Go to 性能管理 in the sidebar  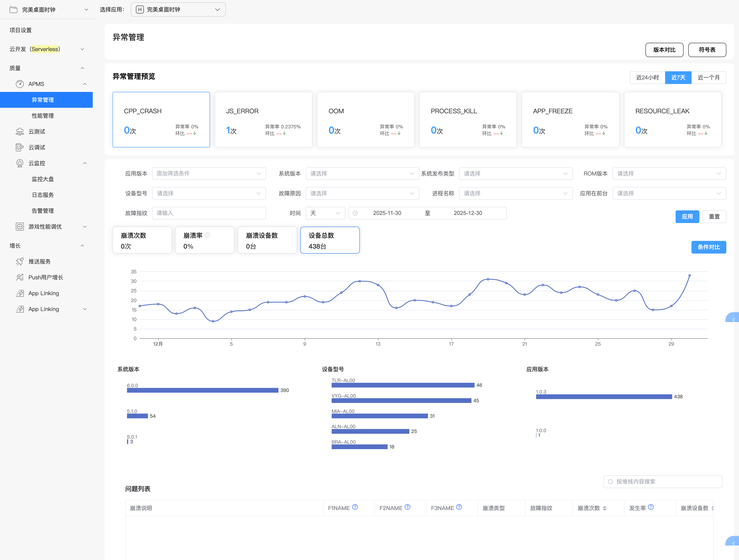coord(43,116)
